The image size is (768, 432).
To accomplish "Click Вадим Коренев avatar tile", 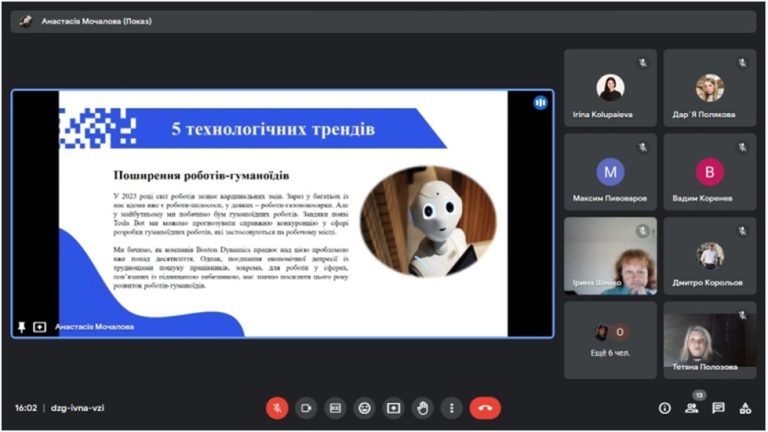I will 710,172.
